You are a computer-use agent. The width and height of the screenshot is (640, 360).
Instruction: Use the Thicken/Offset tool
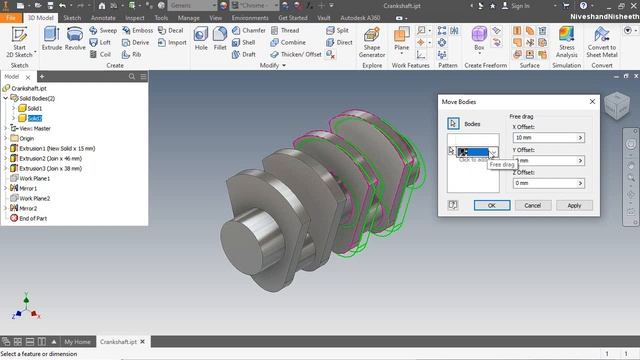click(296, 54)
